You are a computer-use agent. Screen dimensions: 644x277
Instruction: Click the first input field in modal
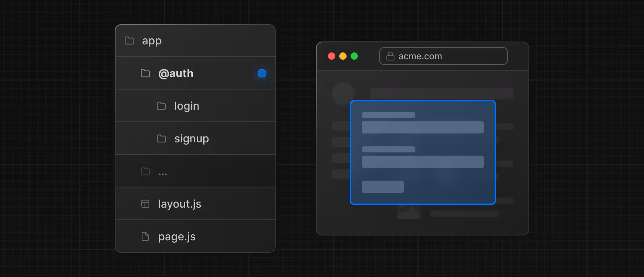coord(423,127)
